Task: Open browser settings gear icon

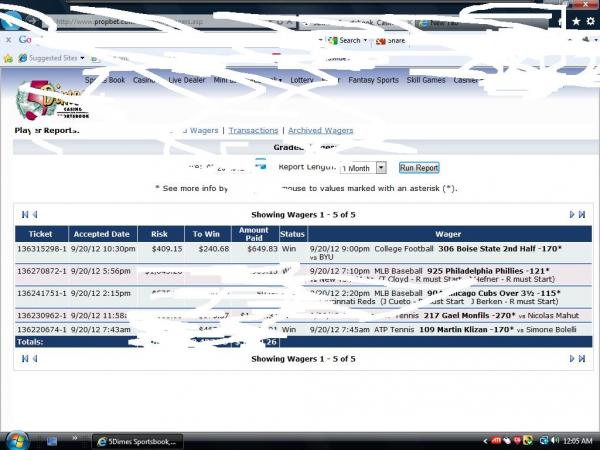Action: pos(590,21)
